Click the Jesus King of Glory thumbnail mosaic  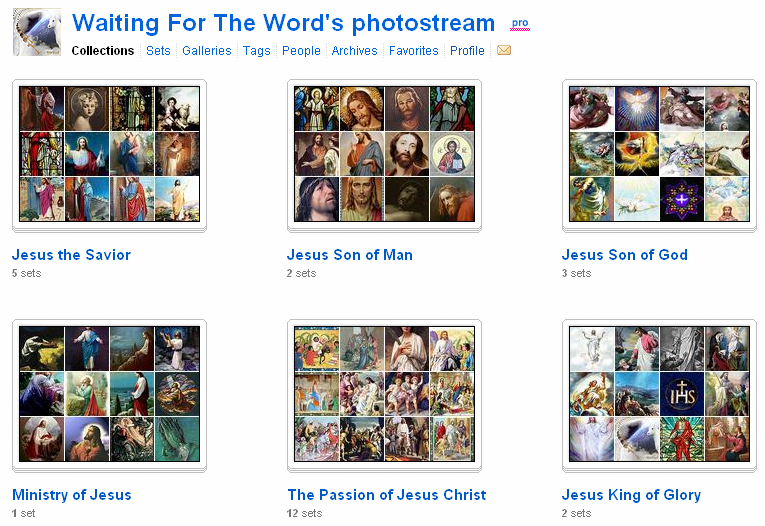click(x=659, y=393)
